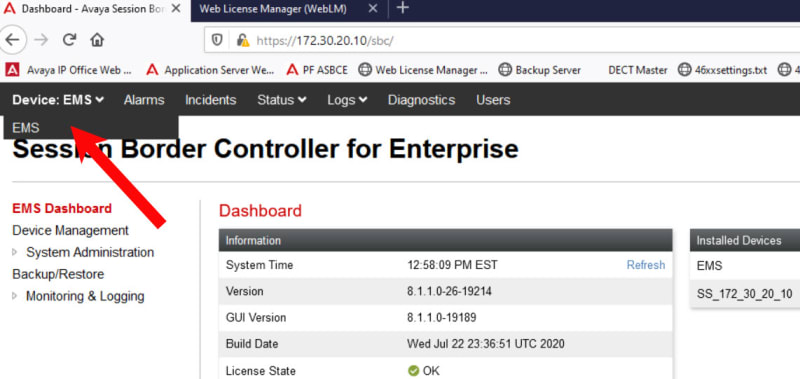This screenshot has width=800, height=379.
Task: Go back with the browser back arrow
Action: [12, 40]
